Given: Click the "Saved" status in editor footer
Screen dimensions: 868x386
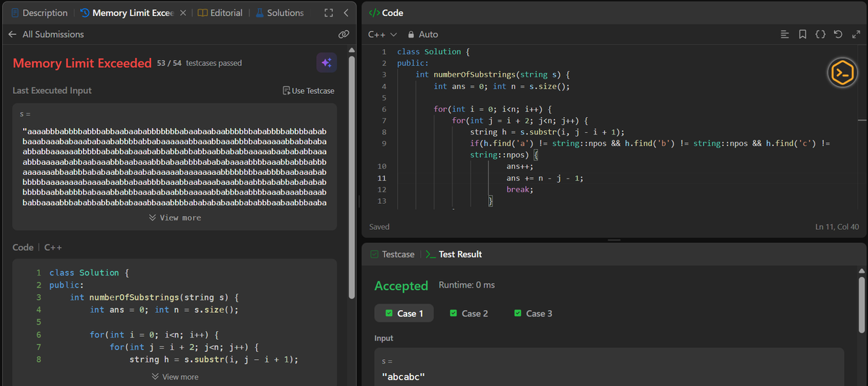Looking at the screenshot, I should 379,227.
